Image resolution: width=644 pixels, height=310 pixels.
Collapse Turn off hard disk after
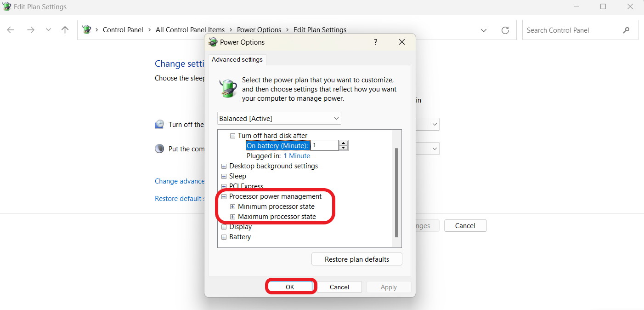[x=232, y=136]
